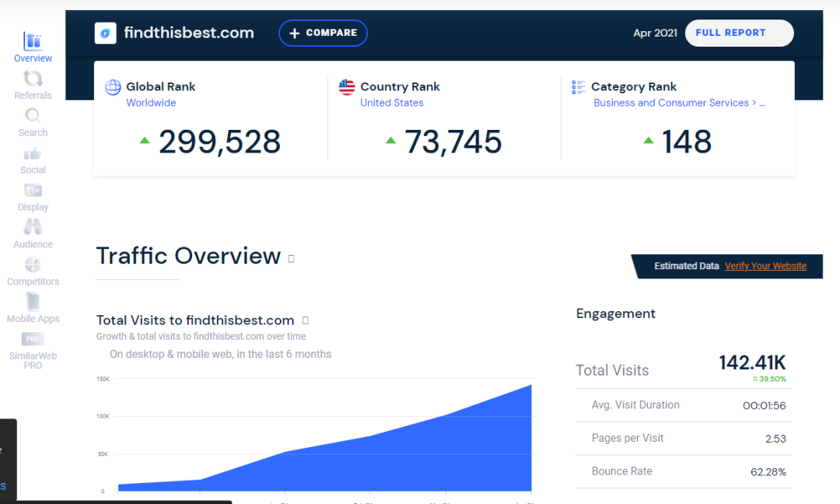Click the Estimated Data label
The height and width of the screenshot is (504, 840).
686,266
